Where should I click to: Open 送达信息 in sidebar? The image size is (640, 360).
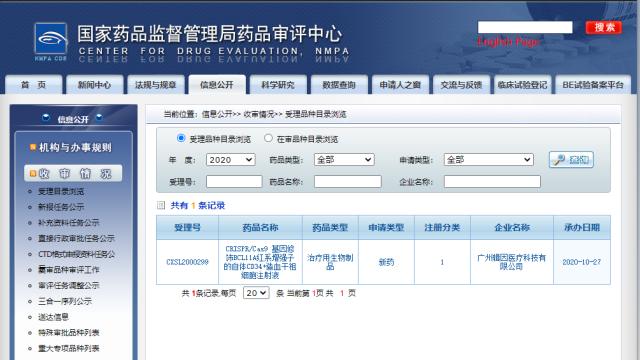pos(53,317)
